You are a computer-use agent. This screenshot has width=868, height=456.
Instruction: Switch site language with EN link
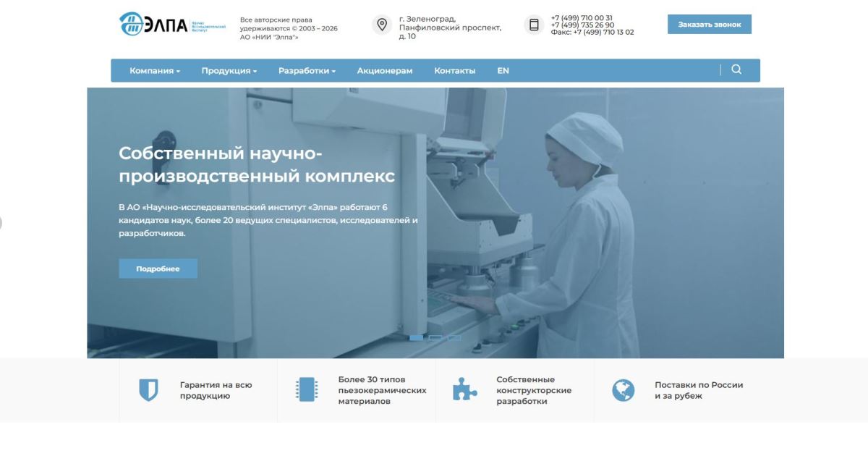tap(503, 71)
